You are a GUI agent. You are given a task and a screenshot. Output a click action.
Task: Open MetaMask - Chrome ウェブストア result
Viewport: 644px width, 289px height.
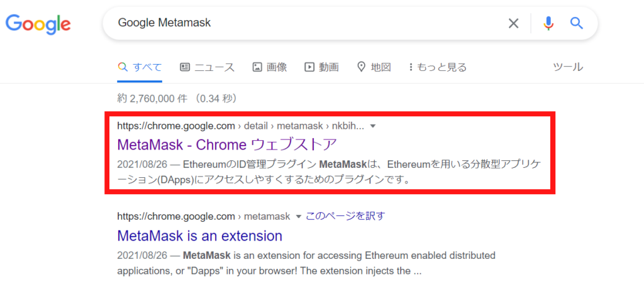click(x=226, y=144)
